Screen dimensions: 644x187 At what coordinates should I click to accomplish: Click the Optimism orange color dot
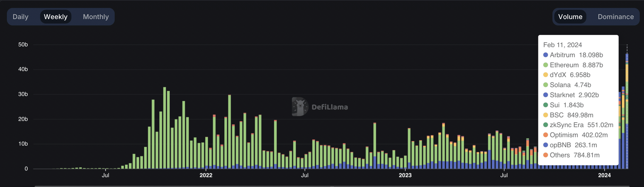(546, 135)
